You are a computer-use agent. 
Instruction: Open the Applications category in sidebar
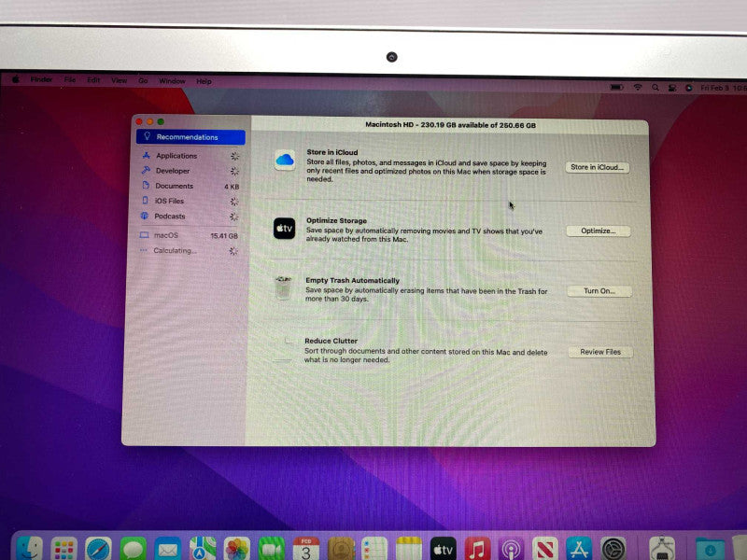coord(190,156)
